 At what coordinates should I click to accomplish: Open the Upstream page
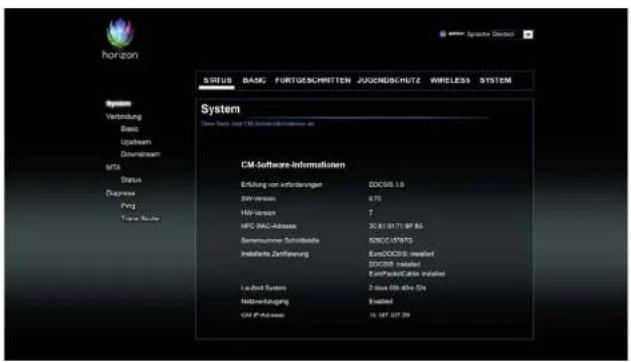click(136, 142)
